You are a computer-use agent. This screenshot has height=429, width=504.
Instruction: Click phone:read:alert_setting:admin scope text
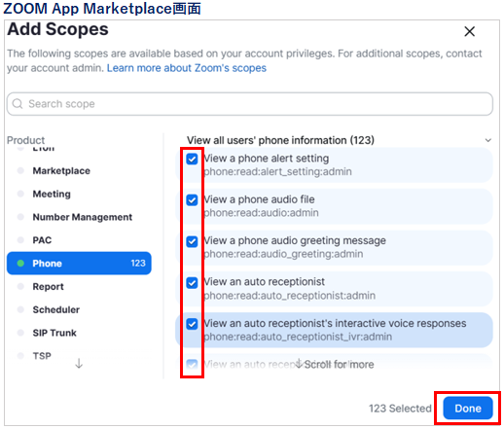[277, 171]
